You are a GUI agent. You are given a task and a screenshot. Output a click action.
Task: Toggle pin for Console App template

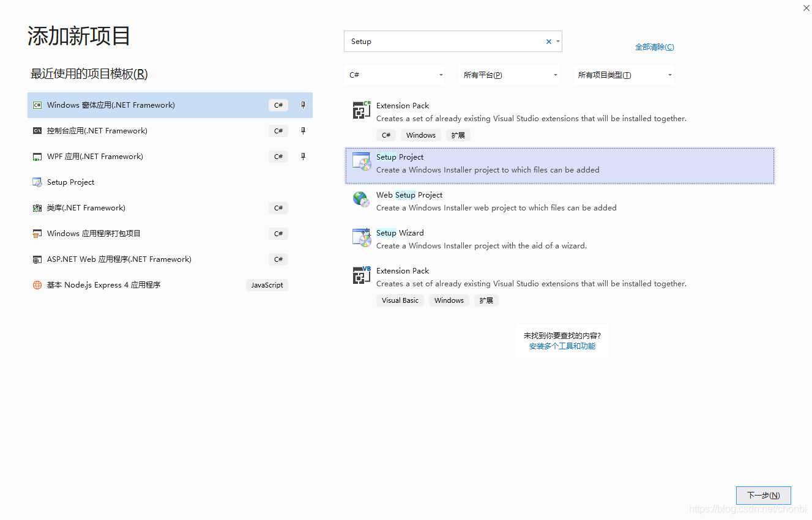tap(303, 131)
